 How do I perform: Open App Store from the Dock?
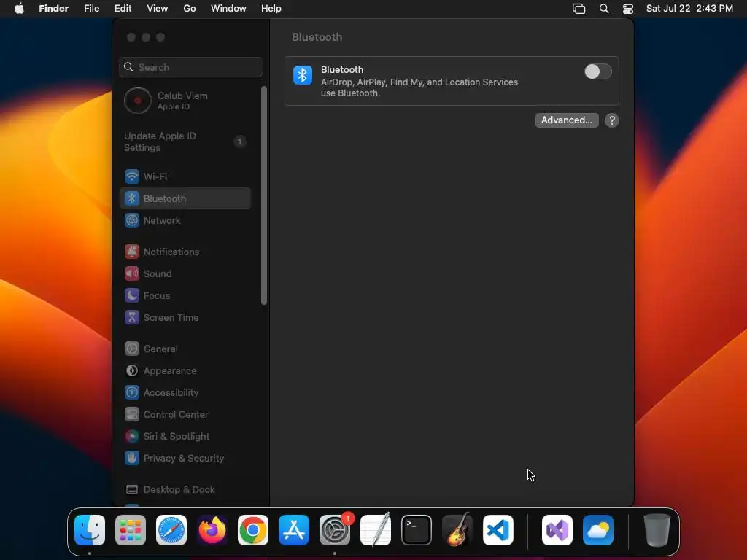point(294,530)
